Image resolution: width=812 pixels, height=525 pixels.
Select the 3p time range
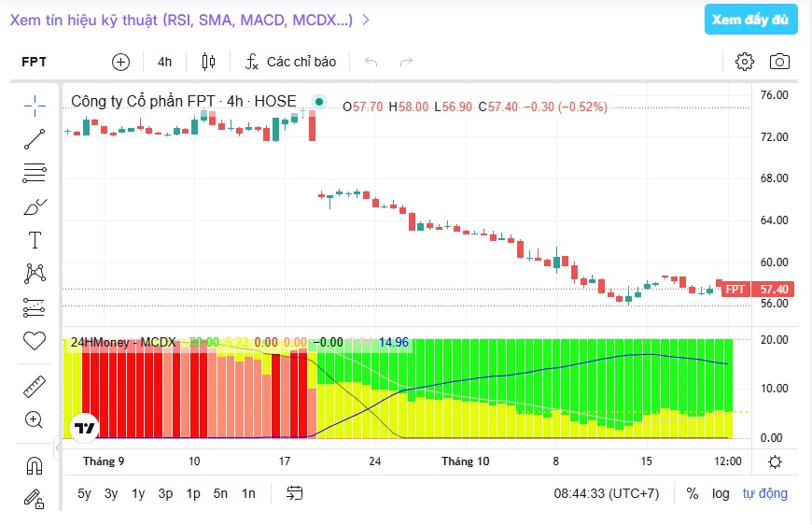tap(166, 493)
